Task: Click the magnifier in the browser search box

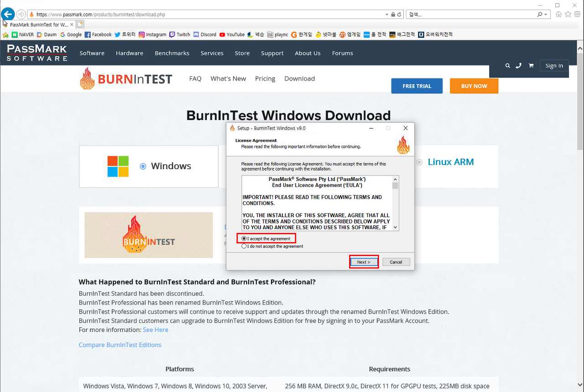Action: (x=540, y=15)
